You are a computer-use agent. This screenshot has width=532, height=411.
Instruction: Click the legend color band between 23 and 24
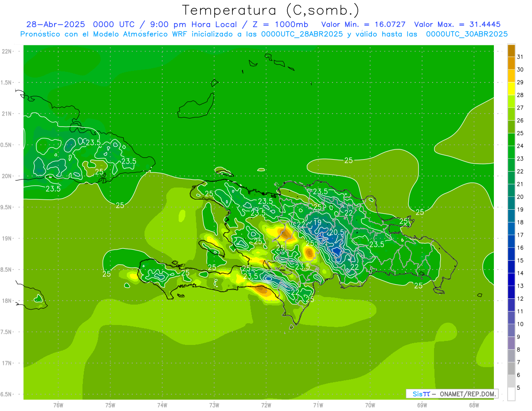coord(511,152)
